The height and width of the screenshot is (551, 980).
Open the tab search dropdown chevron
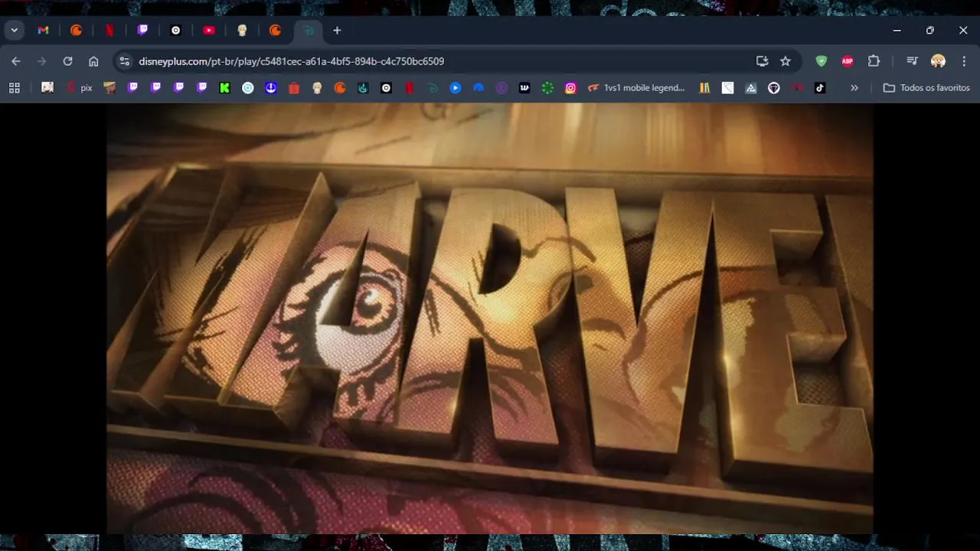coord(14,31)
